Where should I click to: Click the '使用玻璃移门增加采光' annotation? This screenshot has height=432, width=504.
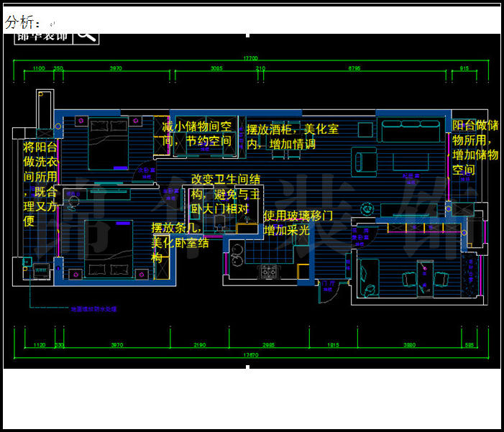point(298,223)
